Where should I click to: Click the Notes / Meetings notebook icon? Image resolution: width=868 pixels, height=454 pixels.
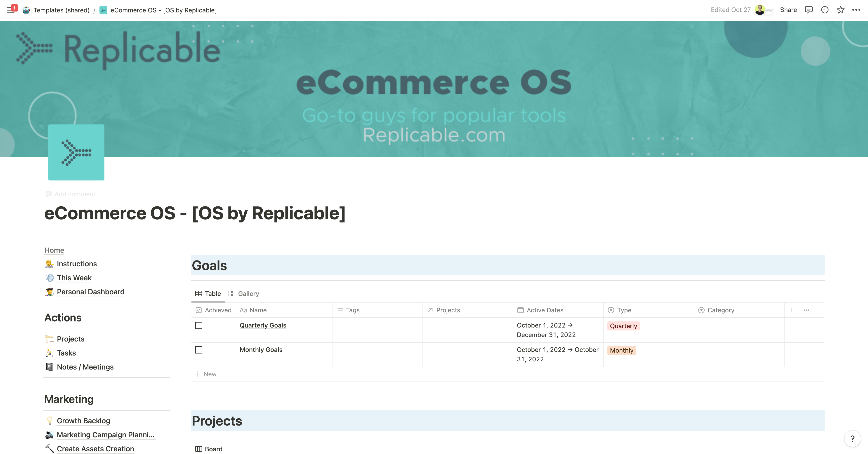[x=50, y=367]
